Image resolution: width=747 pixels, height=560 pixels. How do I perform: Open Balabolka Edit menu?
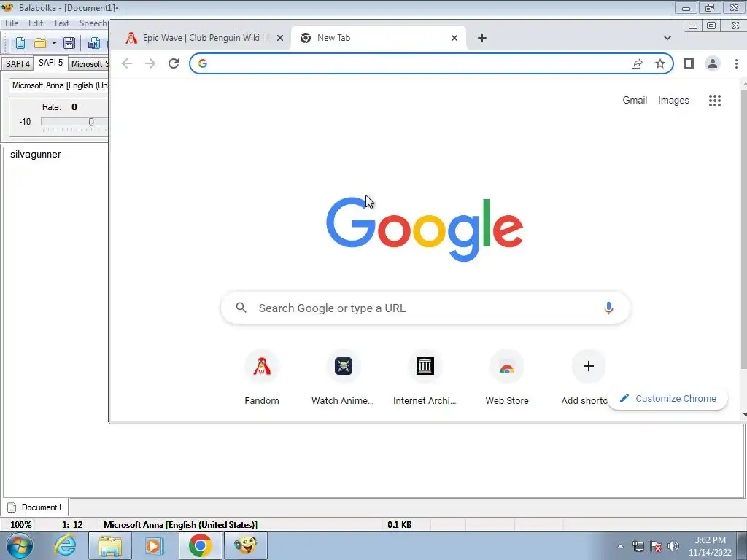[35, 23]
